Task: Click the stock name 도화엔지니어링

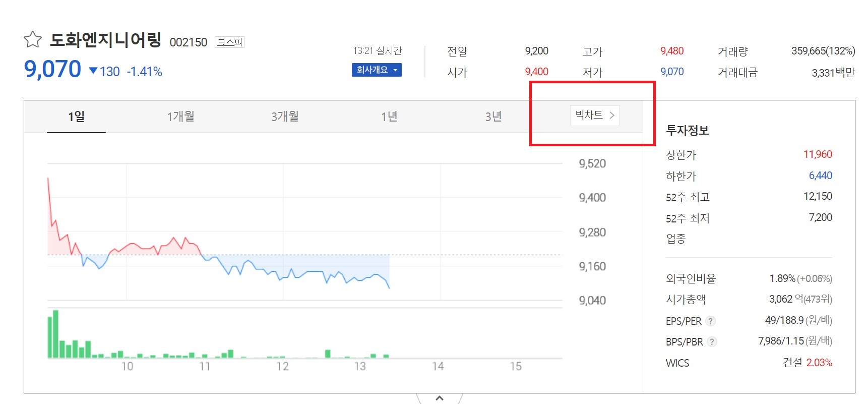Action: [105, 39]
